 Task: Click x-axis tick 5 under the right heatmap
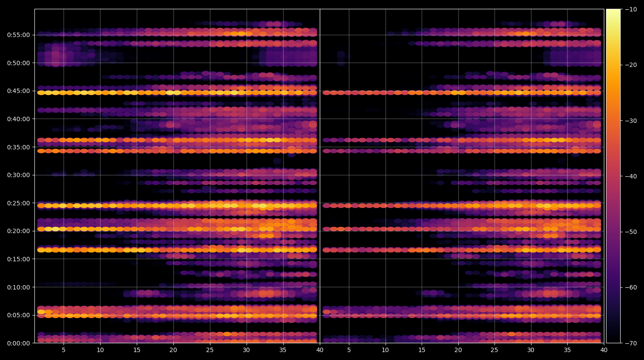(x=349, y=350)
